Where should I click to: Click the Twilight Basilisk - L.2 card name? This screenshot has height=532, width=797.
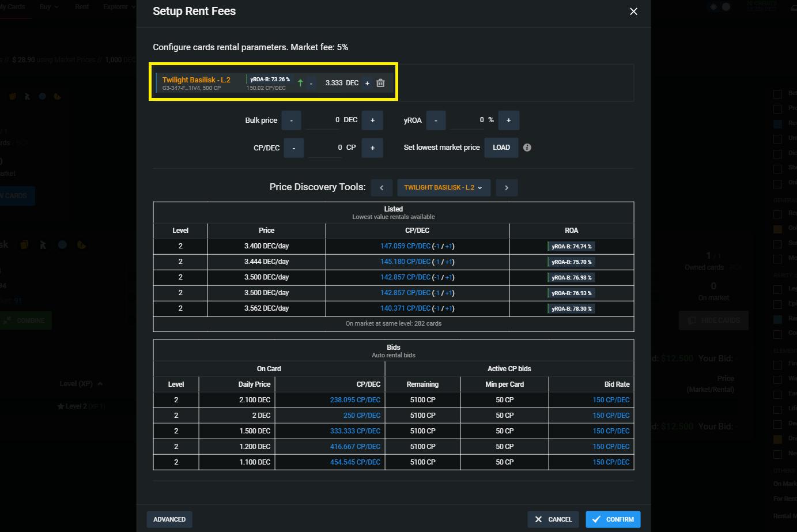click(196, 80)
